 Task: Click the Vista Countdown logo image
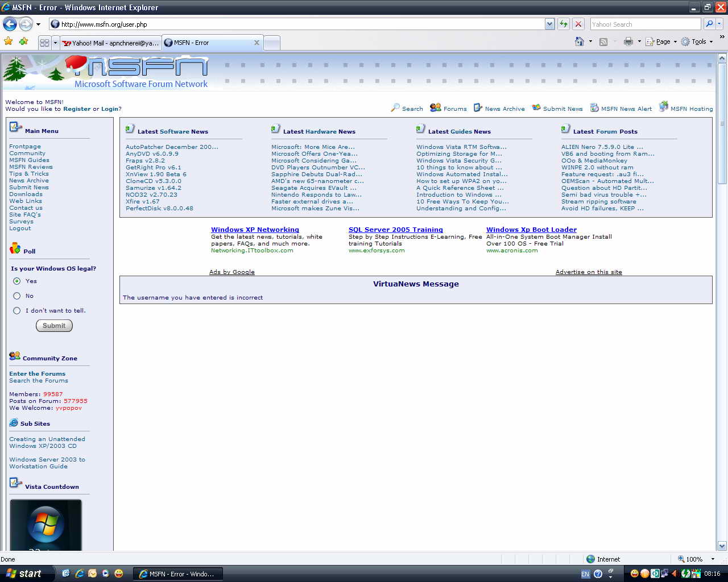[45, 525]
